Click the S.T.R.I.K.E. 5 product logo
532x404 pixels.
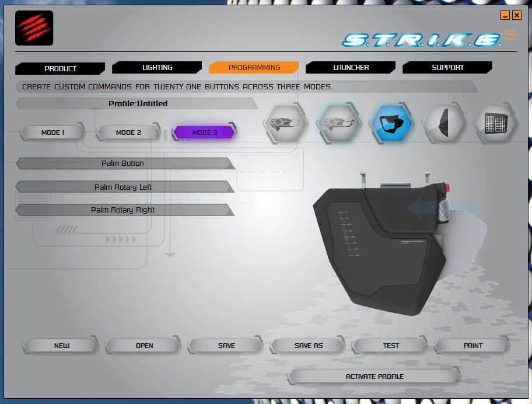click(429, 39)
